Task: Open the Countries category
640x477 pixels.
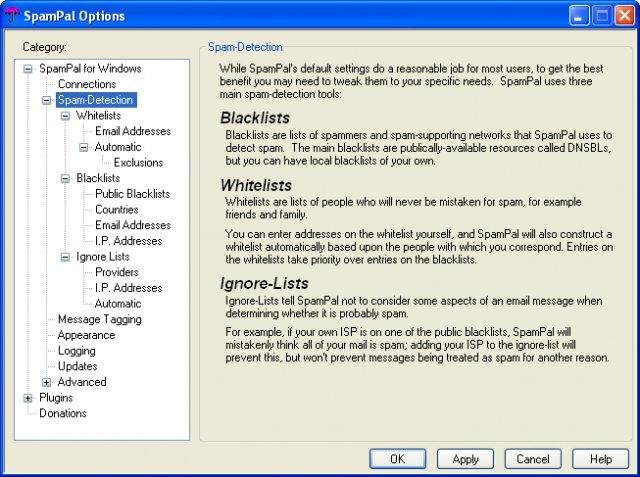Action: click(117, 210)
